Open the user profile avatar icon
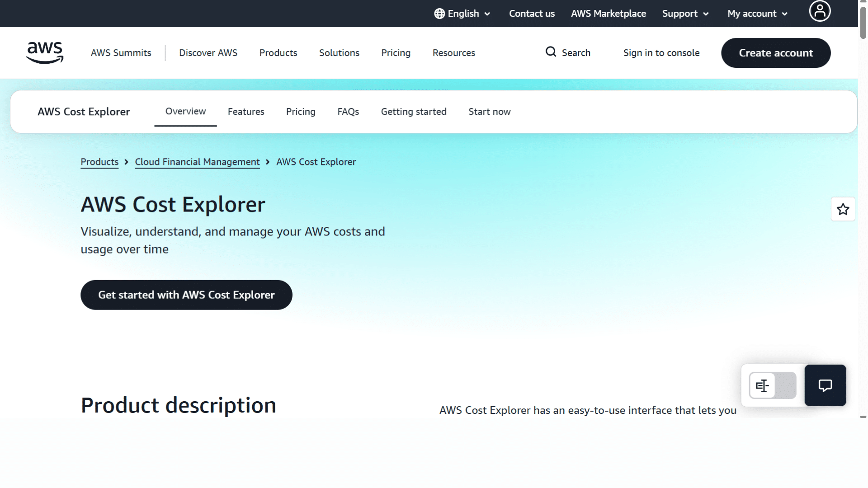The height and width of the screenshot is (488, 868). [820, 11]
